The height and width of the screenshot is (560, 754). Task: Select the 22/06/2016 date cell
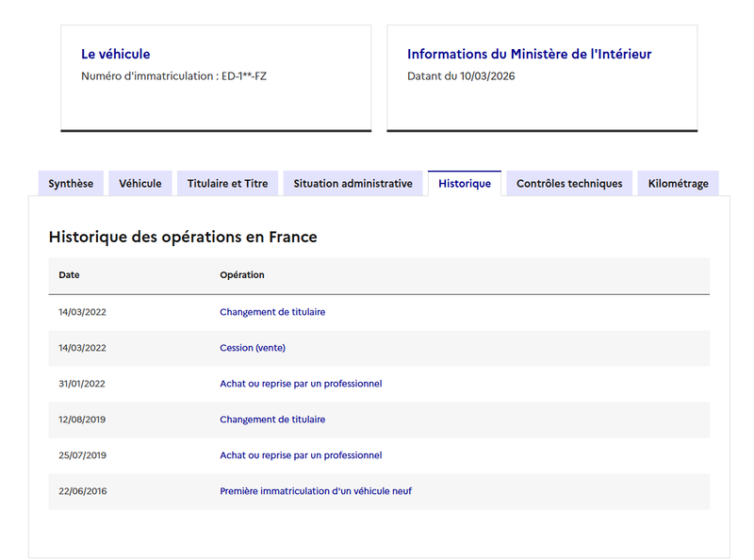(83, 491)
